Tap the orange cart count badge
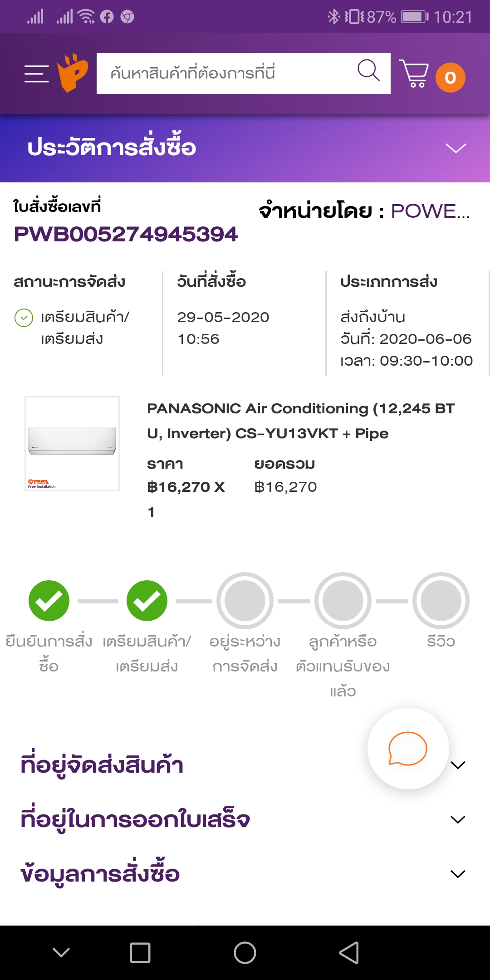This screenshot has width=490, height=980. pos(450,78)
